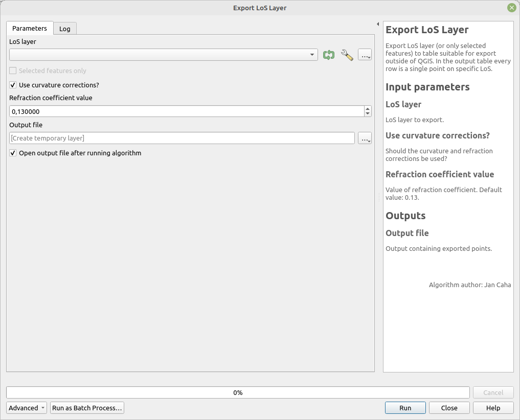520x420 pixels.
Task: Click Run as Batch Process button
Action: click(x=87, y=408)
